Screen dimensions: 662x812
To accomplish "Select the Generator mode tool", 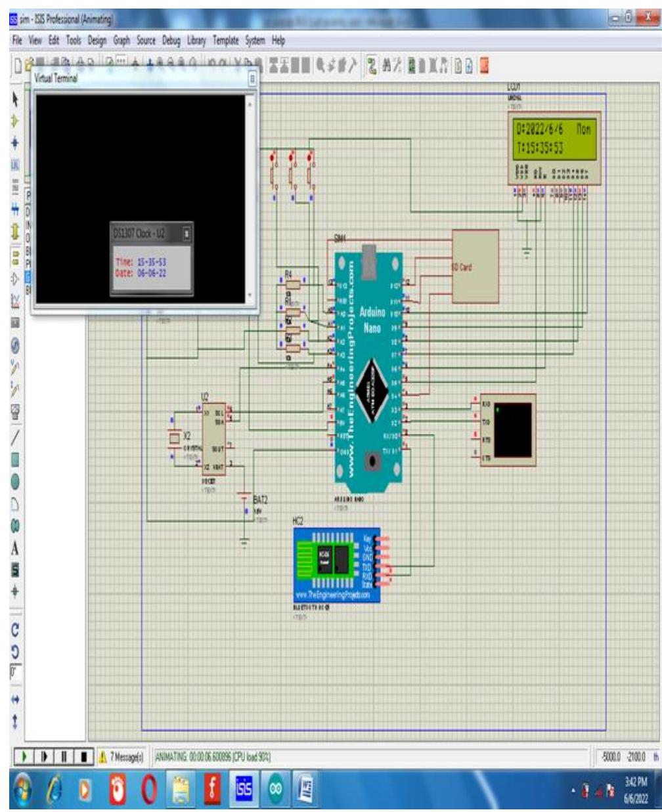I will point(14,345).
